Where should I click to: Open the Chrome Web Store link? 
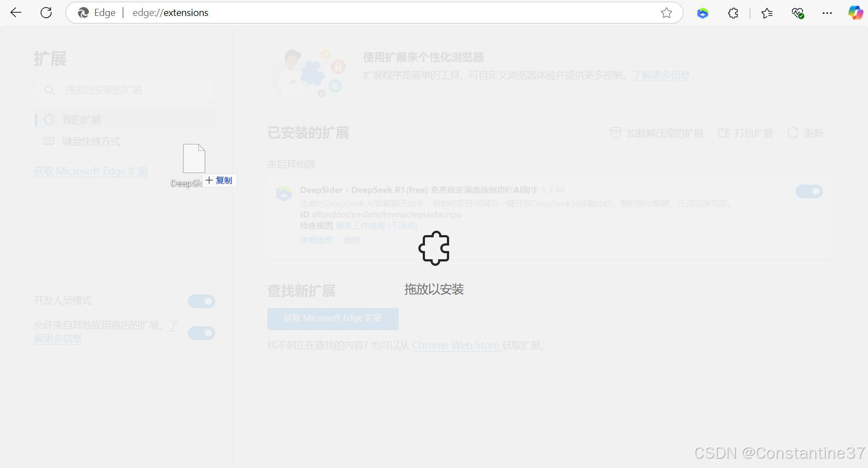point(456,346)
